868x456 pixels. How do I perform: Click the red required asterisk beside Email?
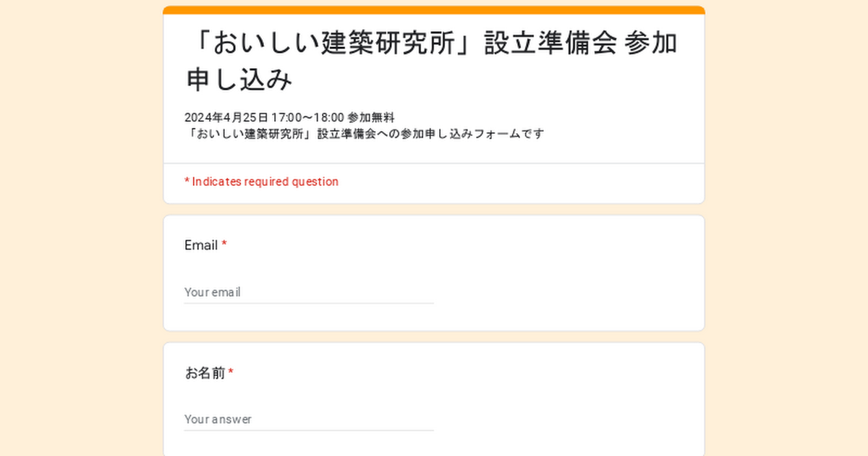pos(224,245)
